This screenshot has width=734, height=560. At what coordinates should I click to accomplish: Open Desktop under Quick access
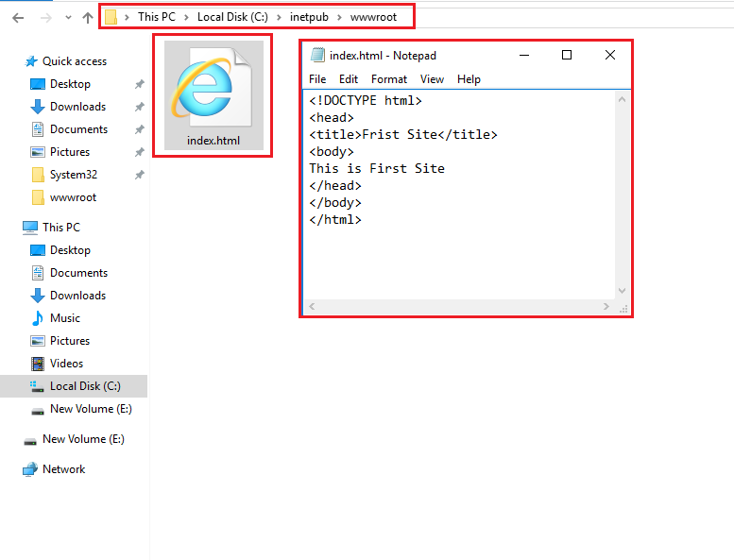(70, 84)
